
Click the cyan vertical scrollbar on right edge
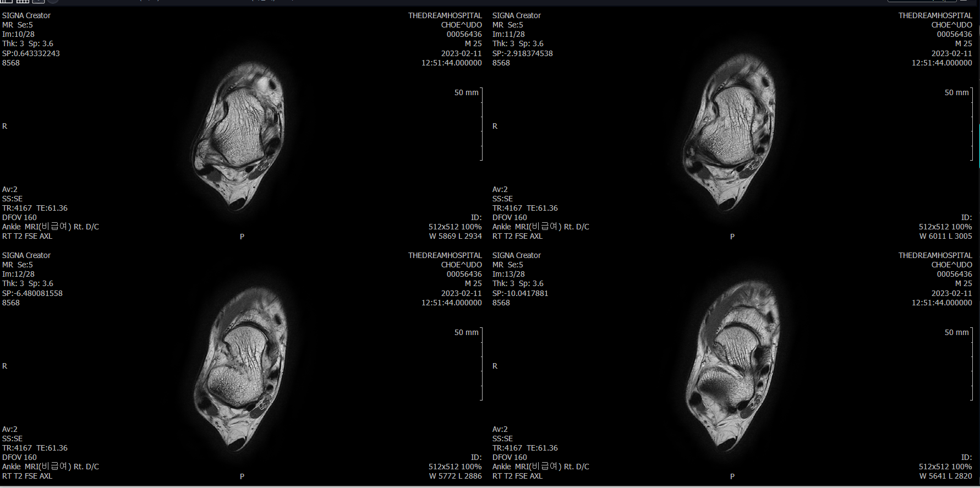(x=978, y=146)
